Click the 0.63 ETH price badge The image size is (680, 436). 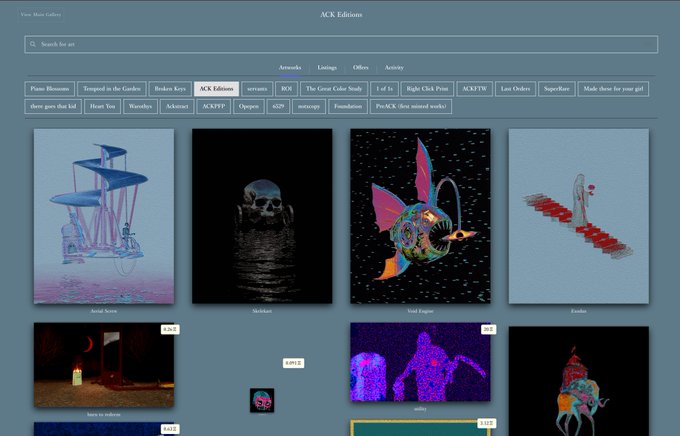[170, 429]
